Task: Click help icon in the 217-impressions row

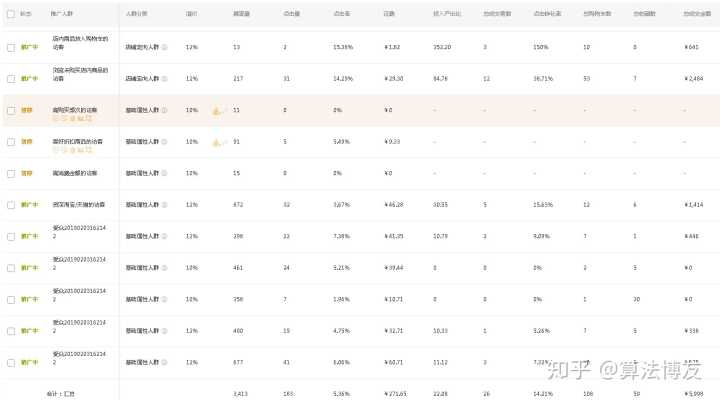Action: coord(165,78)
